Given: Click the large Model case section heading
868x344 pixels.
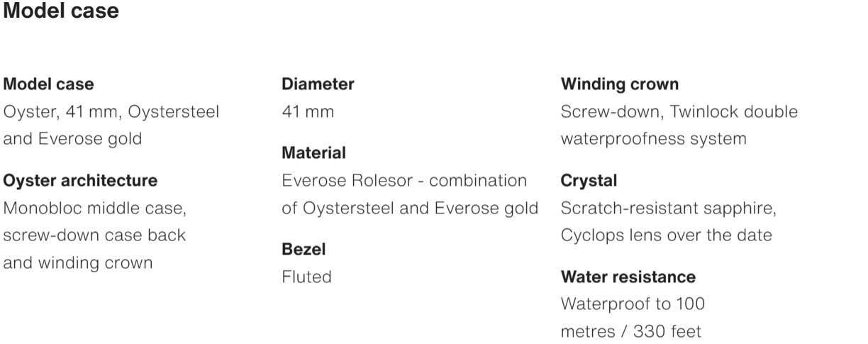Looking at the screenshot, I should click(x=62, y=12).
